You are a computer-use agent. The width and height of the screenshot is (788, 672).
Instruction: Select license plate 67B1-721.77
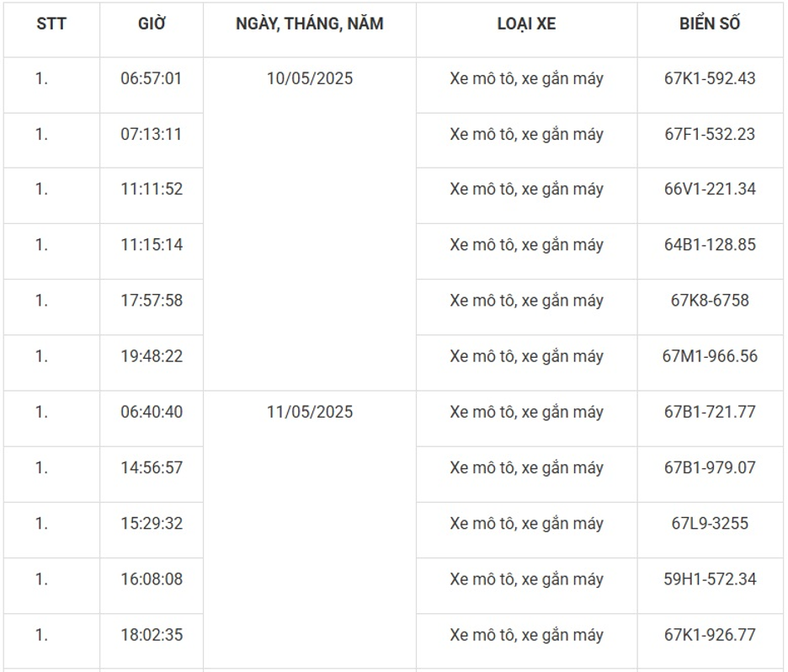point(710,412)
